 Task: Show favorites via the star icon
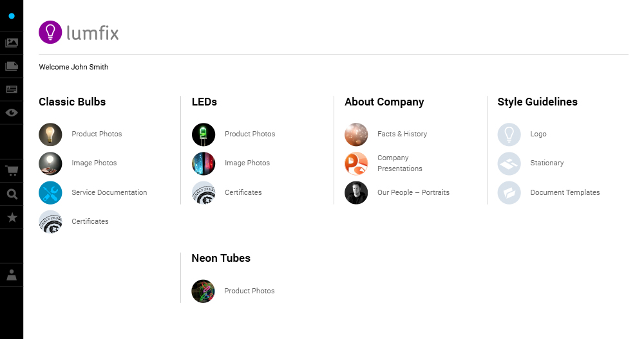click(x=12, y=217)
